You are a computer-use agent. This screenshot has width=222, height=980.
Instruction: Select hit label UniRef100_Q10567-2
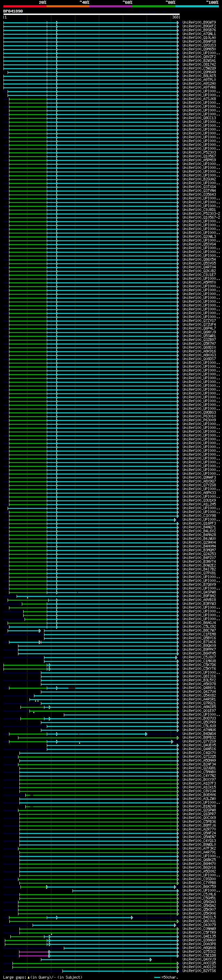click(201, 217)
